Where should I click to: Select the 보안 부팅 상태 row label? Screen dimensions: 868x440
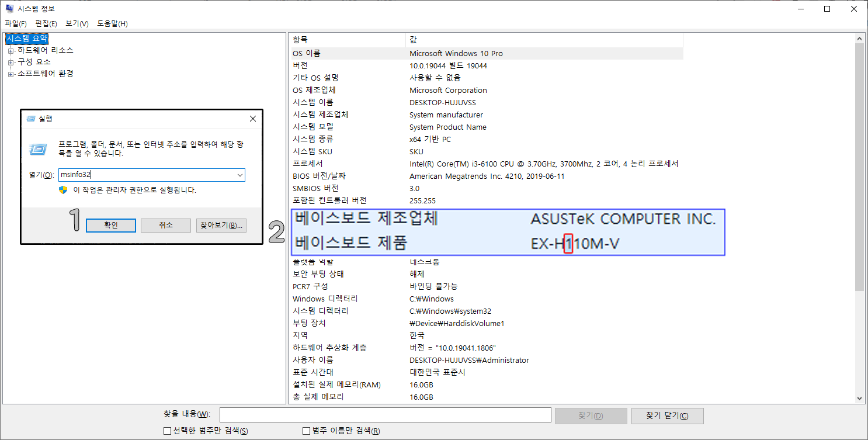pos(318,274)
